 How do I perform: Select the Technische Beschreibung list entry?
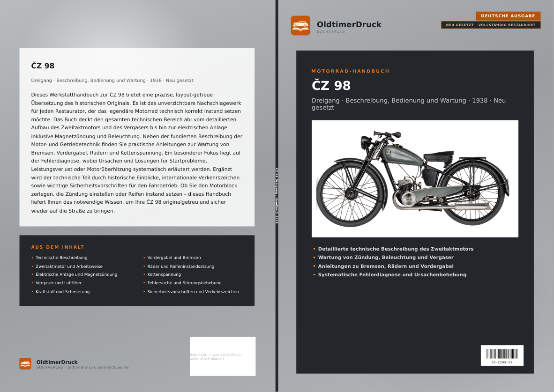coord(61,258)
